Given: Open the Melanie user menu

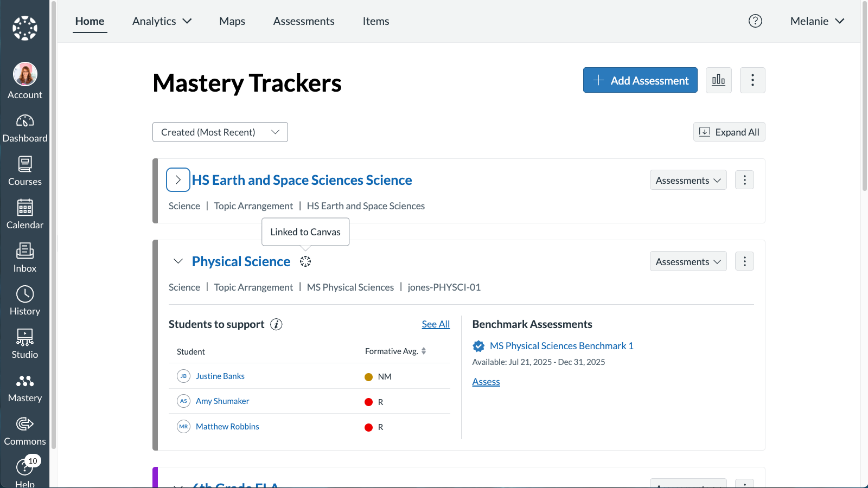Looking at the screenshot, I should 817,21.
